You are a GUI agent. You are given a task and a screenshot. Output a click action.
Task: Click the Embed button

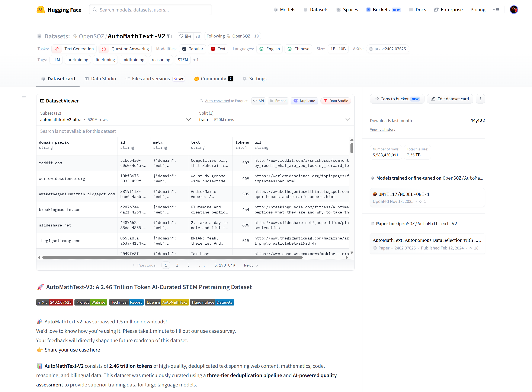click(x=278, y=101)
